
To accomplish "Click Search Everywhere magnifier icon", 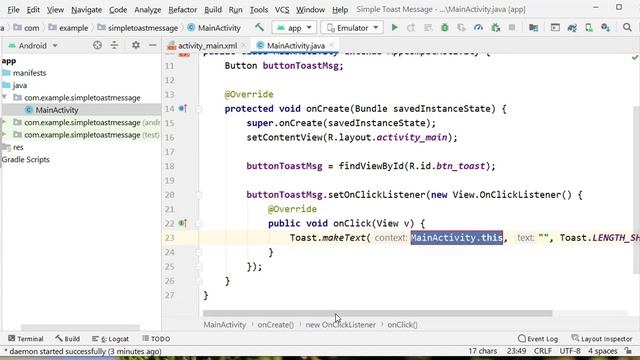I will (627, 27).
